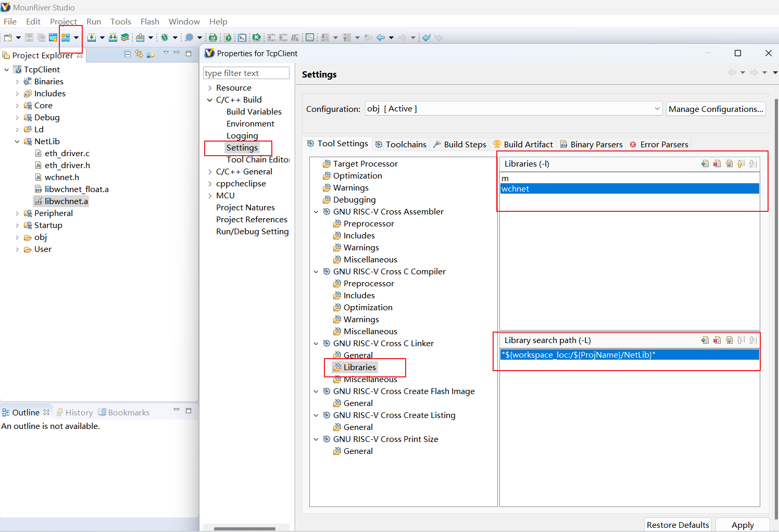The height and width of the screenshot is (532, 779).
Task: Switch to the Toolchains tab
Action: tap(401, 144)
